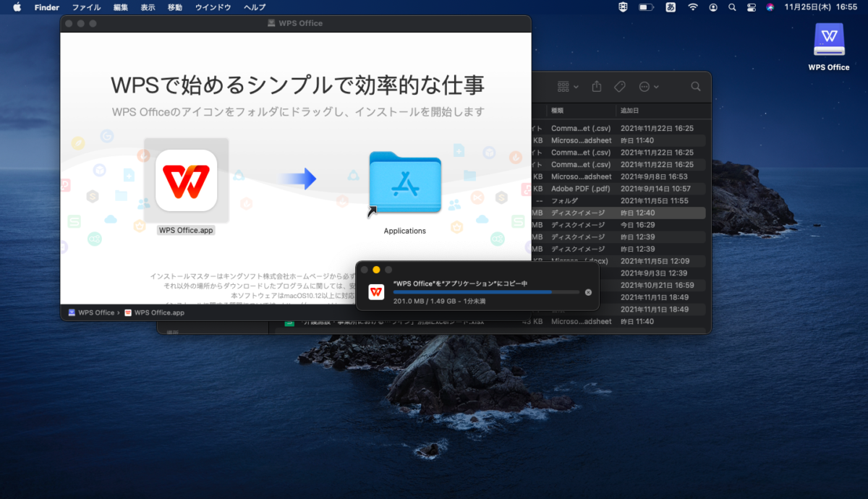Open Control Center from the menu bar

pos(752,7)
